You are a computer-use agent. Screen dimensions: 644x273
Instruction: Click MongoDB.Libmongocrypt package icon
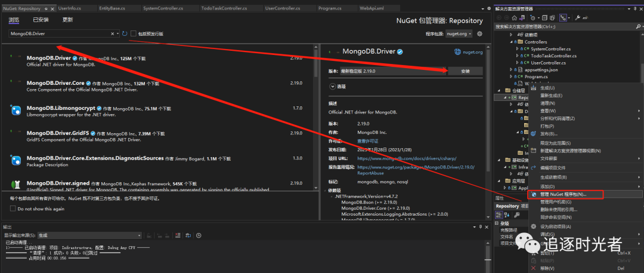click(15, 111)
